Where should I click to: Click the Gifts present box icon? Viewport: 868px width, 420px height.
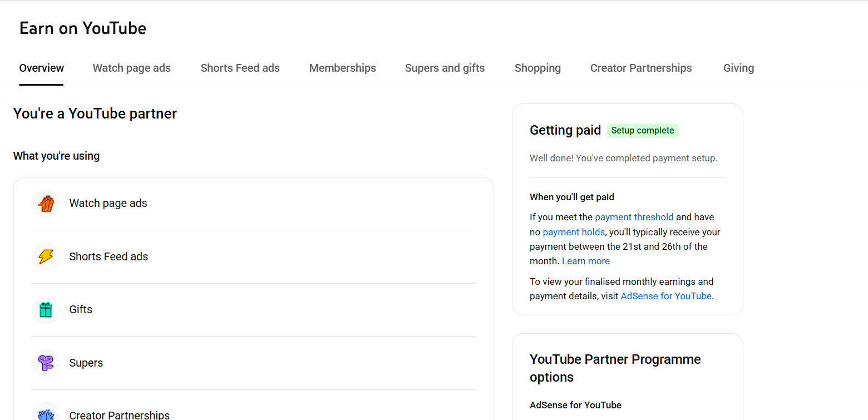click(x=46, y=310)
